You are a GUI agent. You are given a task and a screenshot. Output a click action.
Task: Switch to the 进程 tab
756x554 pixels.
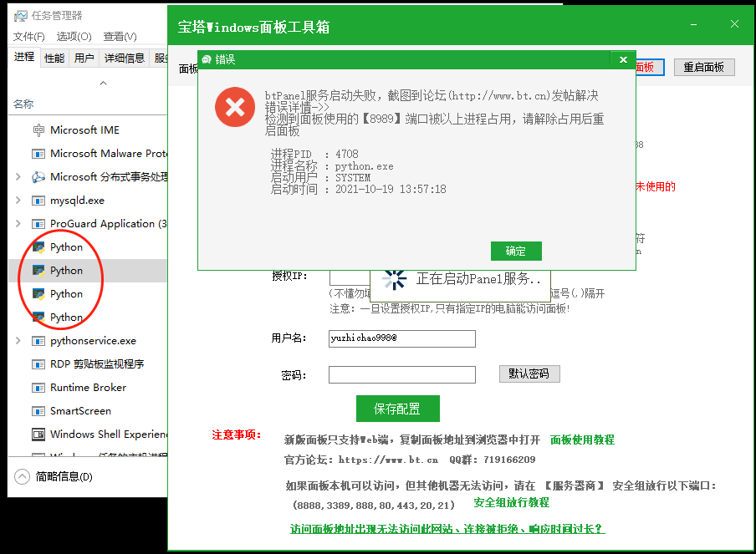(x=24, y=57)
